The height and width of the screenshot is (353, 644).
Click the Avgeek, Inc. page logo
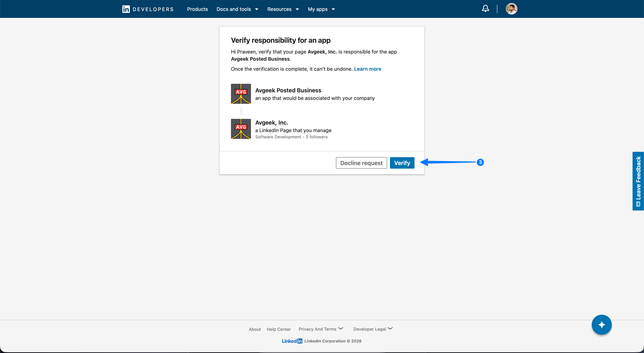[x=241, y=129]
